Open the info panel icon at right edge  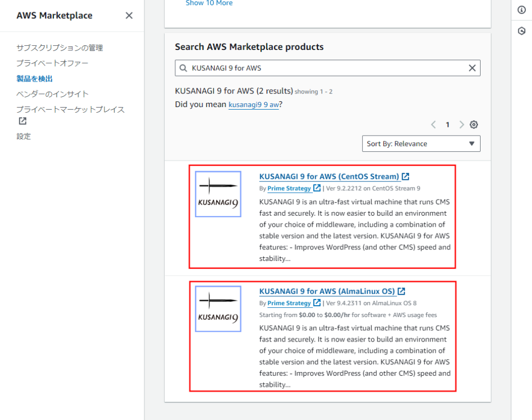pyautogui.click(x=522, y=10)
